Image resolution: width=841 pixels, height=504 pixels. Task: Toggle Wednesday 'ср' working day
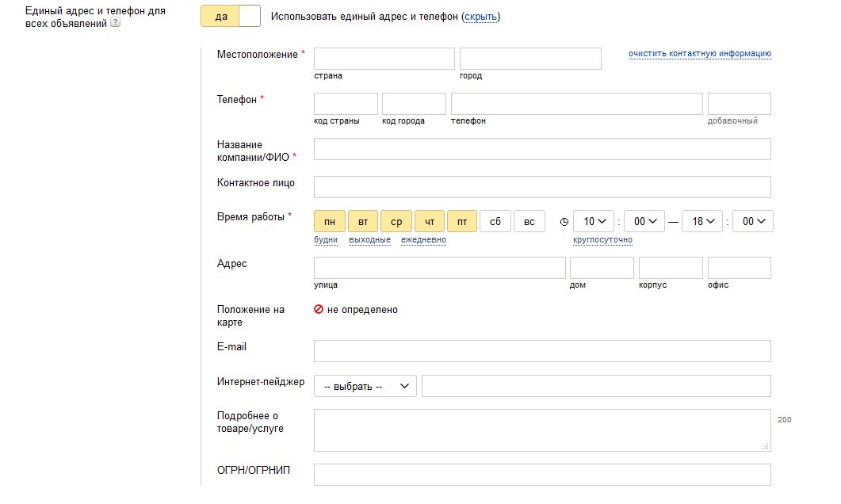pos(396,221)
